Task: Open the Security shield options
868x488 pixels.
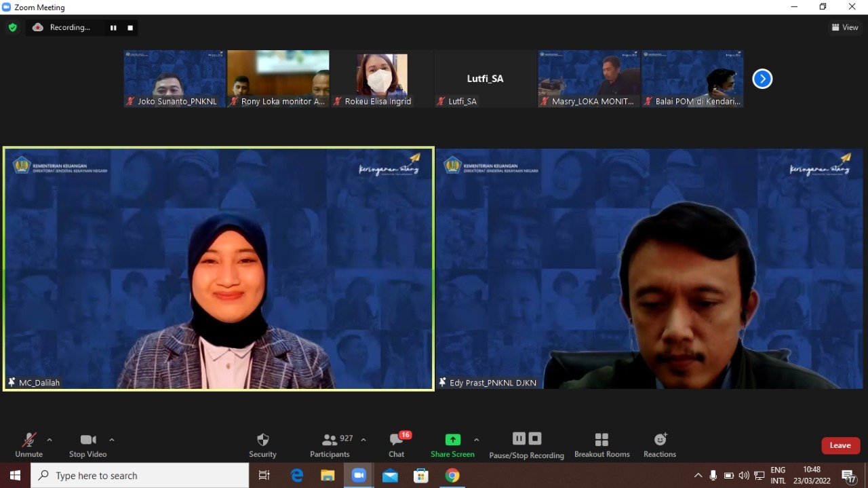Action: coord(262,445)
